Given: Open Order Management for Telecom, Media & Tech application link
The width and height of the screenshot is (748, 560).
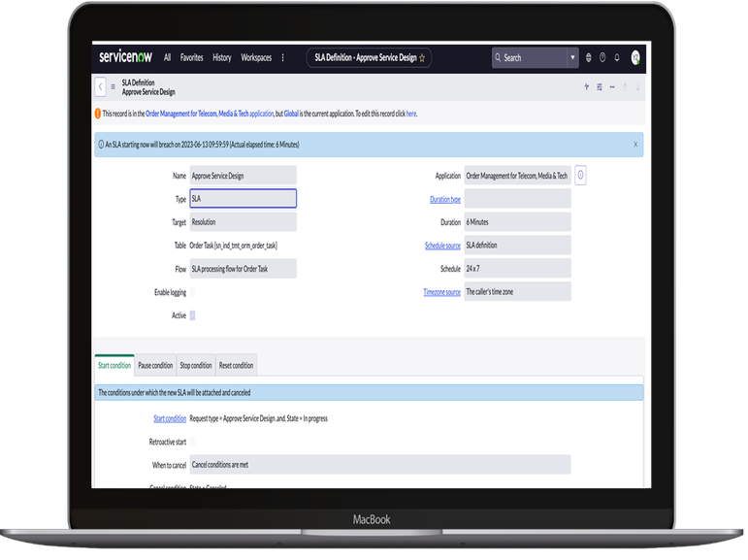Looking at the screenshot, I should pos(210,114).
